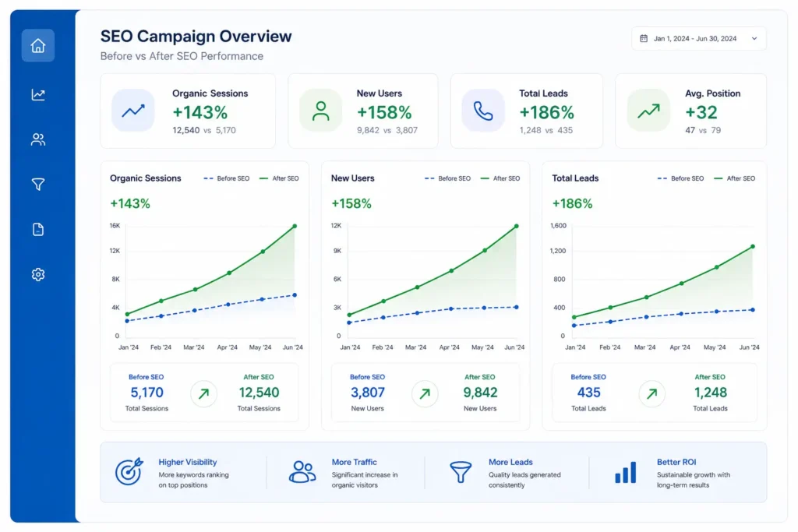Click the 1,248 vs 435 comparison text
798x532 pixels.
pos(546,130)
